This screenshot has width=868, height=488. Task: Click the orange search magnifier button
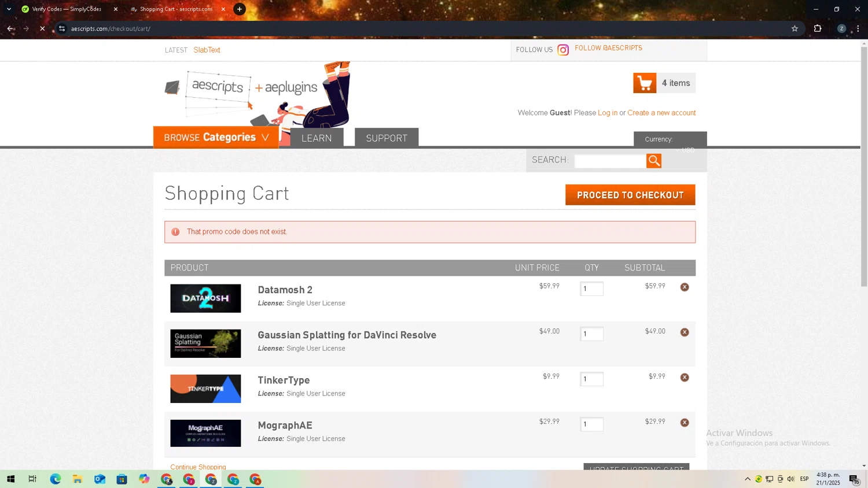[x=654, y=161]
